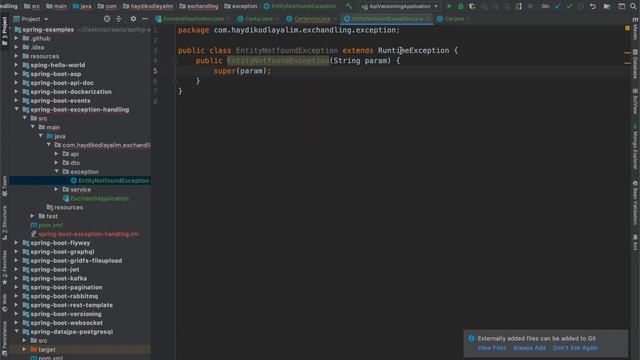This screenshot has width=640, height=360.
Task: Click the yellow inspection indicator at editor top-right
Action: coord(627,28)
